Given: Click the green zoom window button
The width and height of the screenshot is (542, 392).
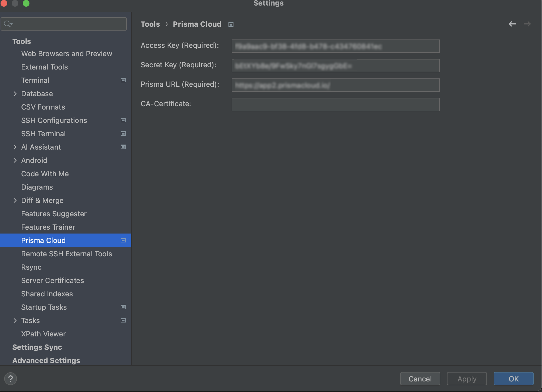Looking at the screenshot, I should (x=26, y=3).
